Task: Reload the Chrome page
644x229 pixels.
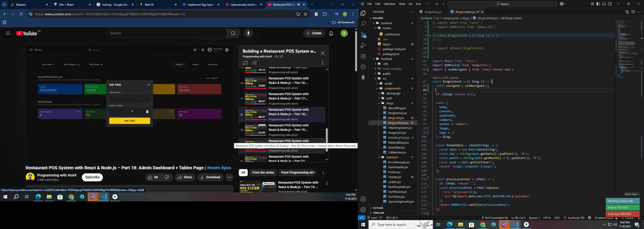Action: coord(21,14)
